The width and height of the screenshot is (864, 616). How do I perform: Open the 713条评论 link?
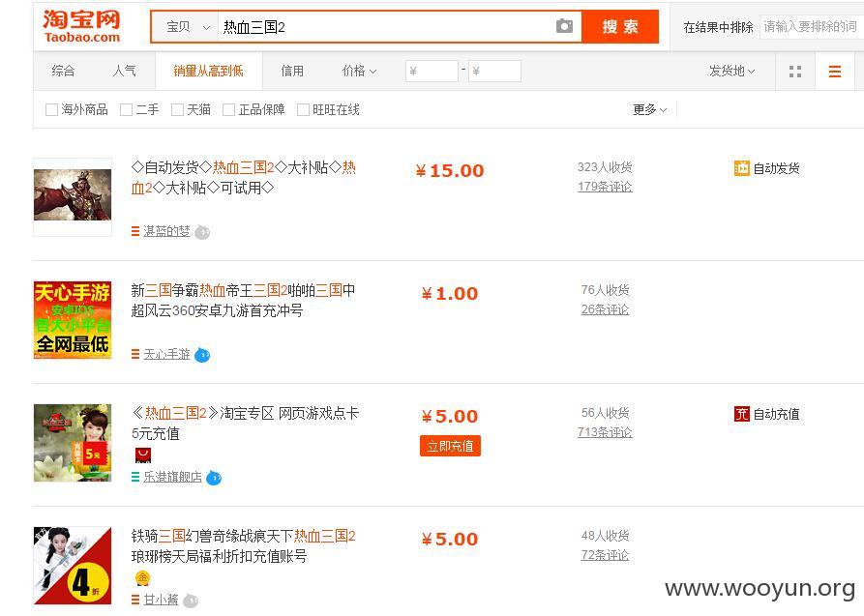pyautogui.click(x=605, y=432)
